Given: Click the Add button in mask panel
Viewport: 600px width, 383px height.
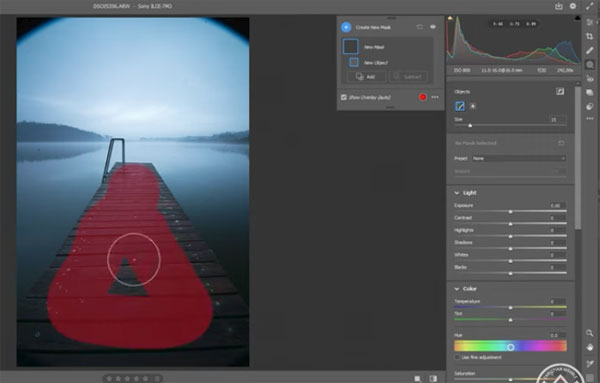Looking at the screenshot, I should 366,77.
